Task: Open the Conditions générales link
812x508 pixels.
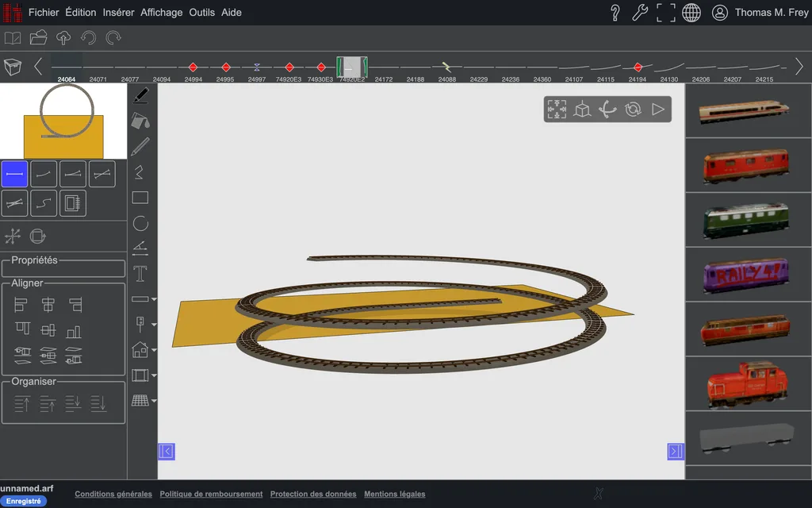Action: (x=113, y=494)
